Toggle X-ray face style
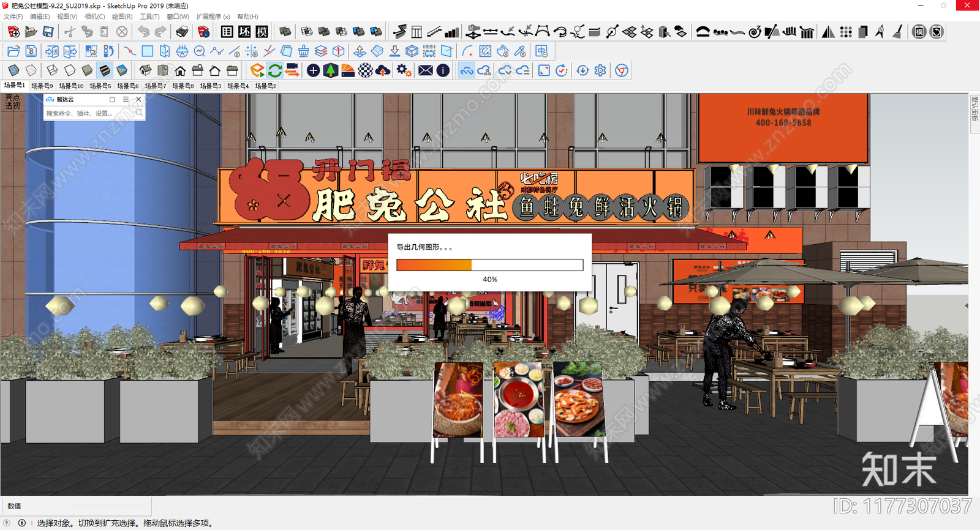This screenshot has width=980, height=530. tap(13, 70)
